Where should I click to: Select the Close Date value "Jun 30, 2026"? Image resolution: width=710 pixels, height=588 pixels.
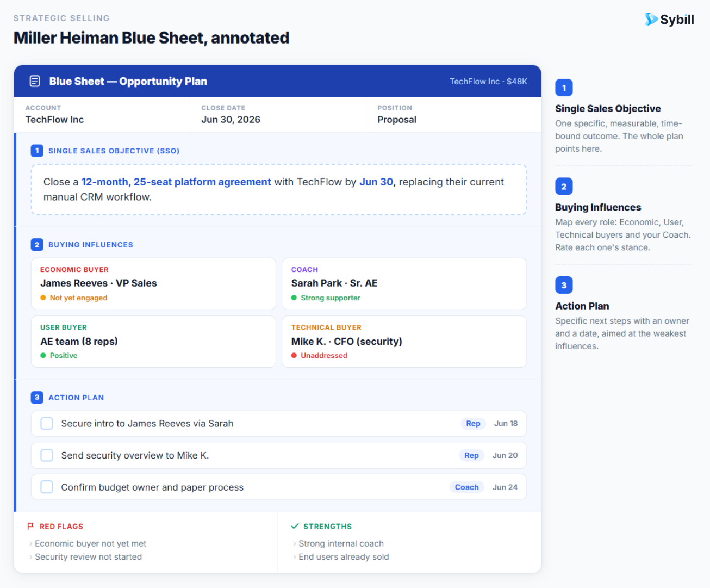231,120
